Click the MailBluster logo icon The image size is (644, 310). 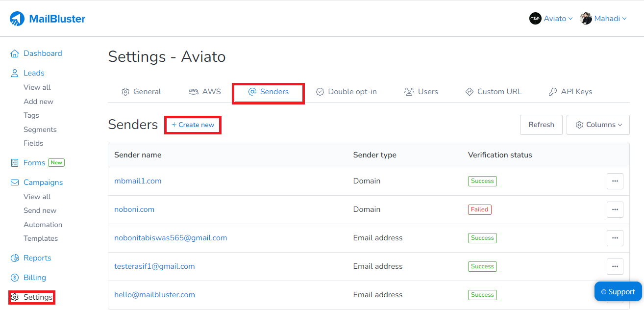coord(18,18)
